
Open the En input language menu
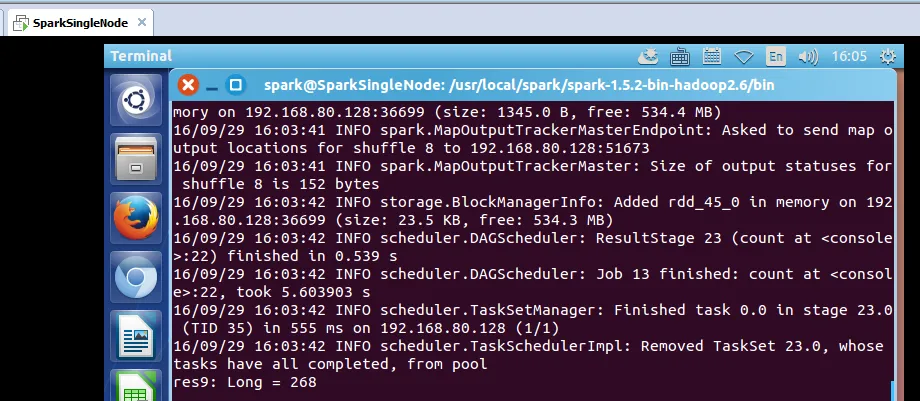[x=776, y=56]
